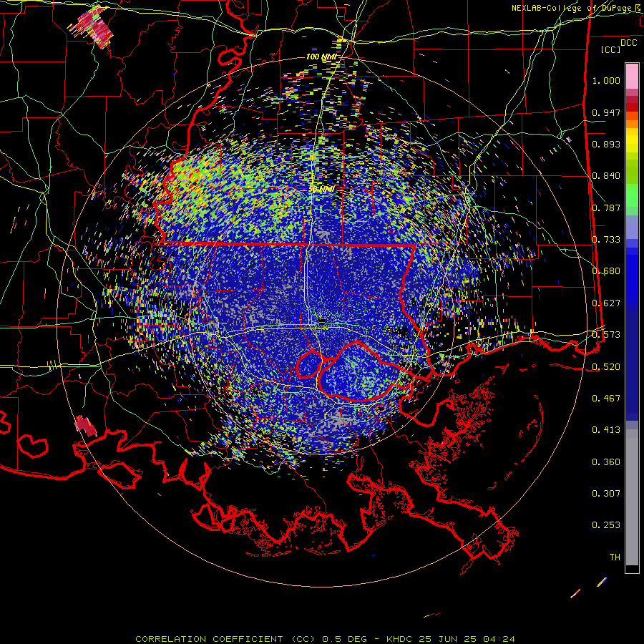
Task: Click the small red echo patch in the southwest
Action: click(x=85, y=426)
